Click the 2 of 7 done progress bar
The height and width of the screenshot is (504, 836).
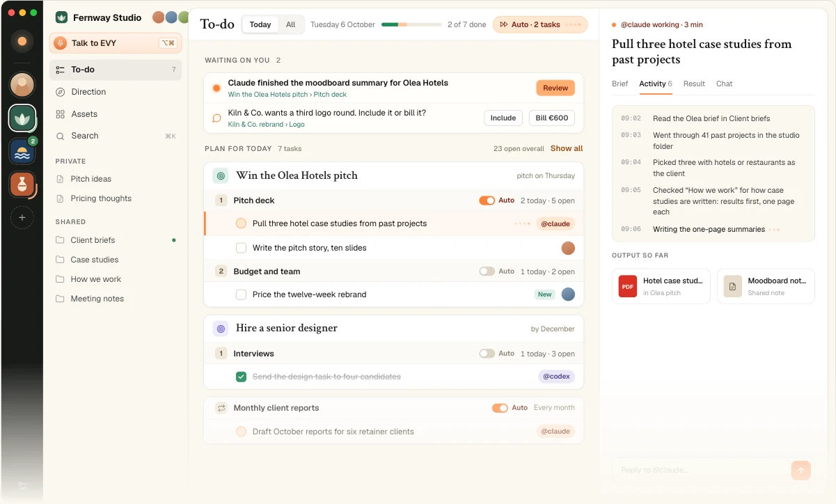tap(411, 24)
